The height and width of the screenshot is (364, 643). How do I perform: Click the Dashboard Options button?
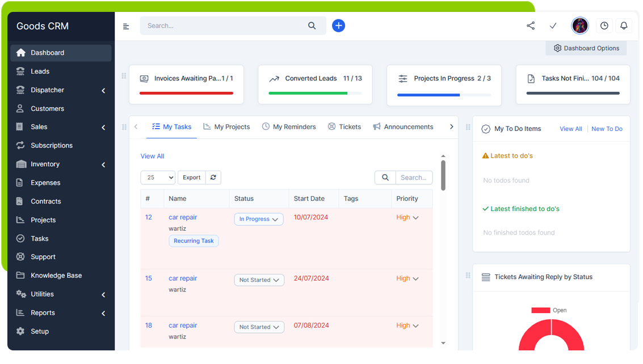586,48
